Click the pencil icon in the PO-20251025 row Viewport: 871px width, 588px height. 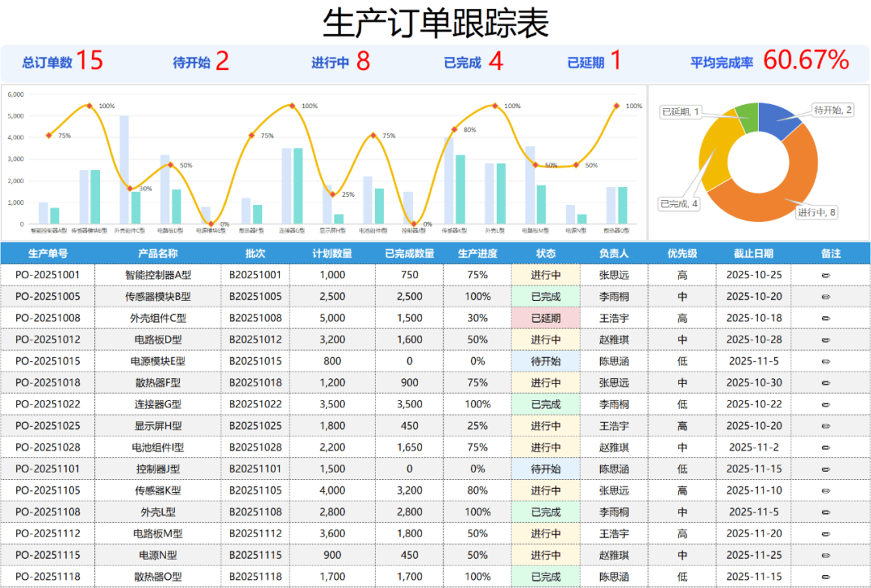click(x=825, y=426)
